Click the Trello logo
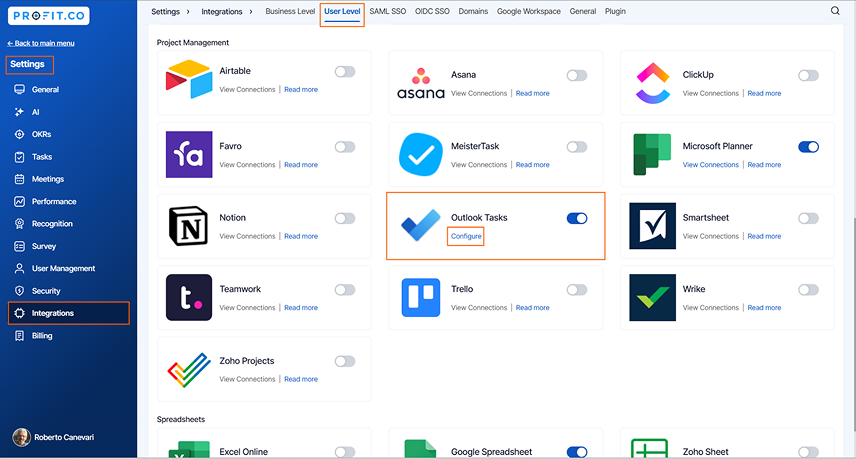 (x=420, y=297)
